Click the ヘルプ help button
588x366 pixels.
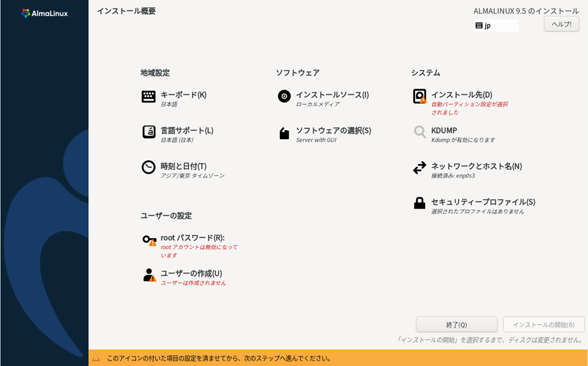tap(562, 25)
